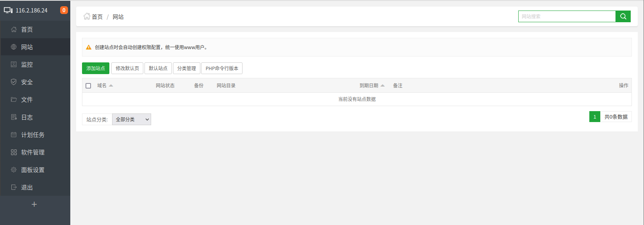Viewport: 644px width, 225px height.
Task: Open 面板设置 in sidebar menu
Action: tap(35, 170)
